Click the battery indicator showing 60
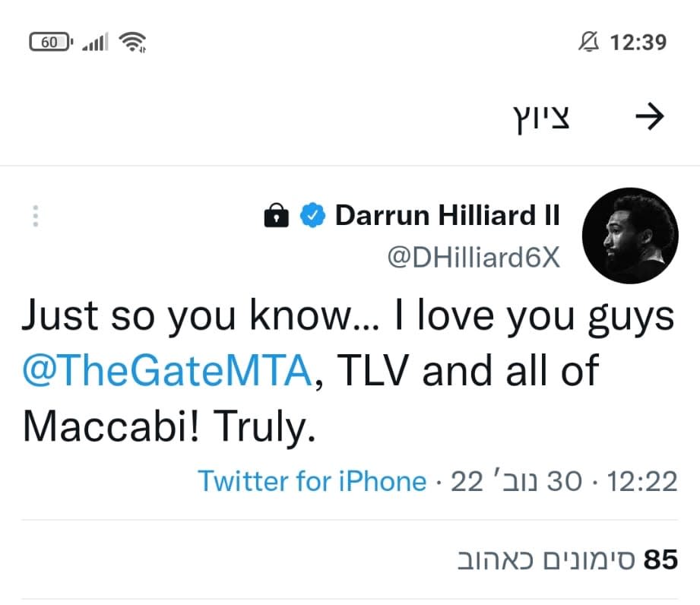 (51, 42)
